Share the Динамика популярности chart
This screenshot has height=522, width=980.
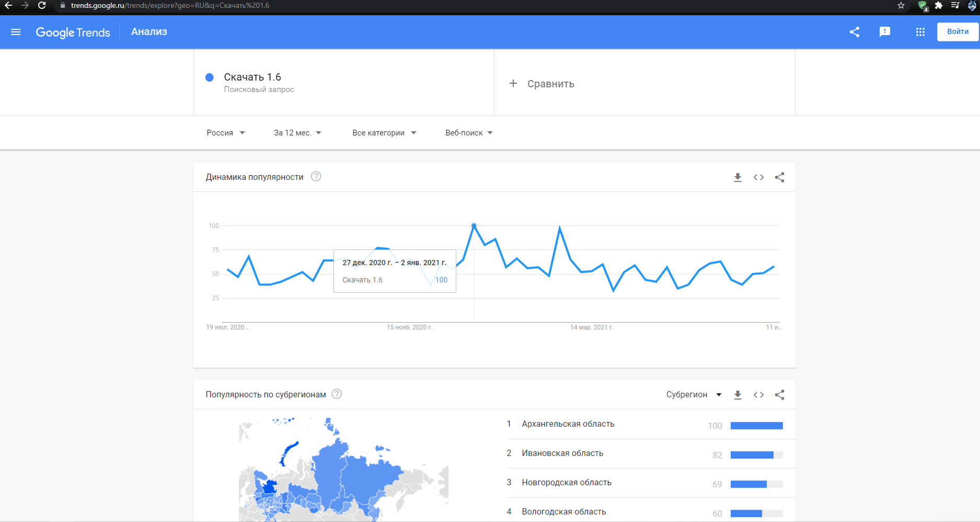pos(779,177)
